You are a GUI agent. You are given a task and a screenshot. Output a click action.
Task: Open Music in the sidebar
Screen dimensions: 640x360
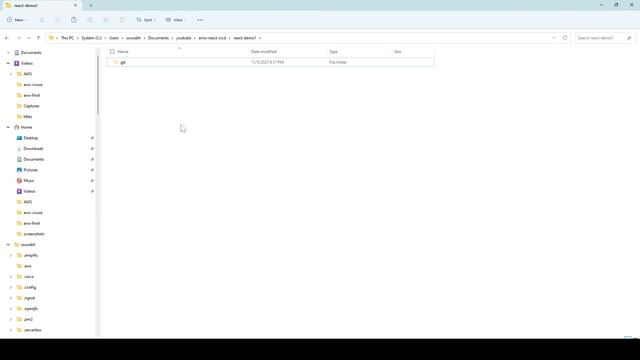click(x=29, y=180)
